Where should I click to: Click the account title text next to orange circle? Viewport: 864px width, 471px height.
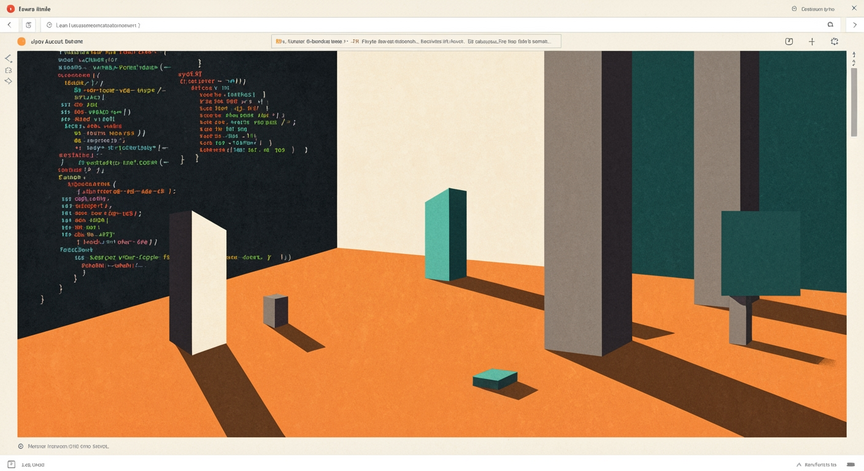(x=57, y=41)
